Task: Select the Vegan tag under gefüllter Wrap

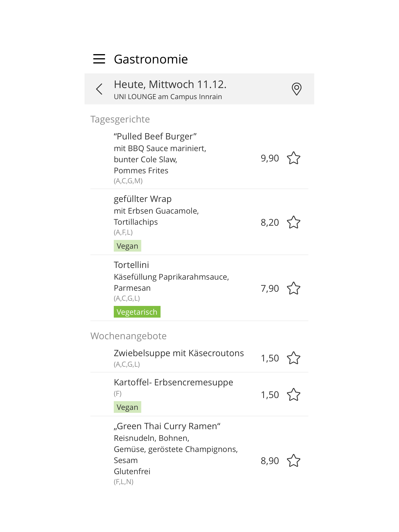Action: [127, 246]
